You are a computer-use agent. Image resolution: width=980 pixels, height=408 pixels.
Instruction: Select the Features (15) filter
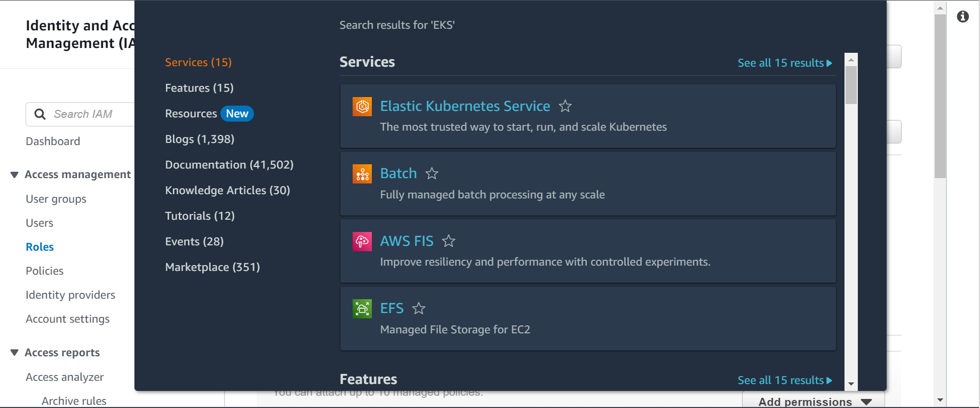(x=200, y=88)
